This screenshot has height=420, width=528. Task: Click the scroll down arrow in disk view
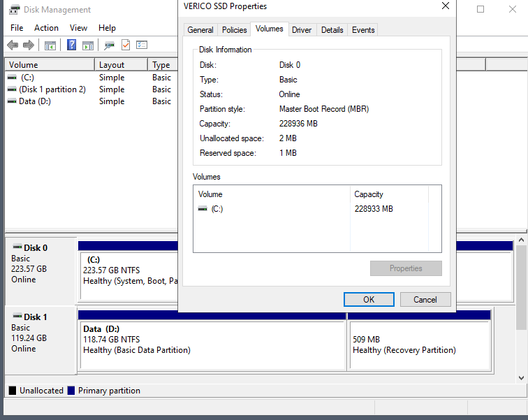pyautogui.click(x=521, y=378)
